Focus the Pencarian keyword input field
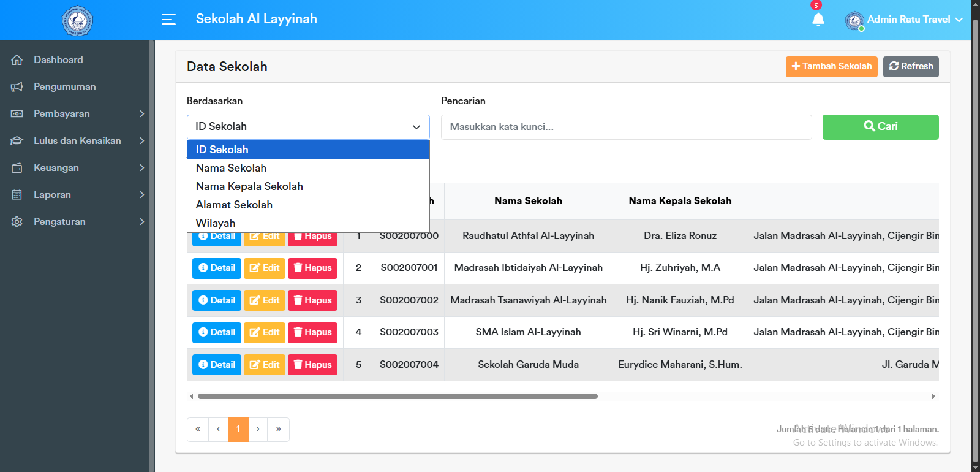The image size is (980, 472). (626, 127)
